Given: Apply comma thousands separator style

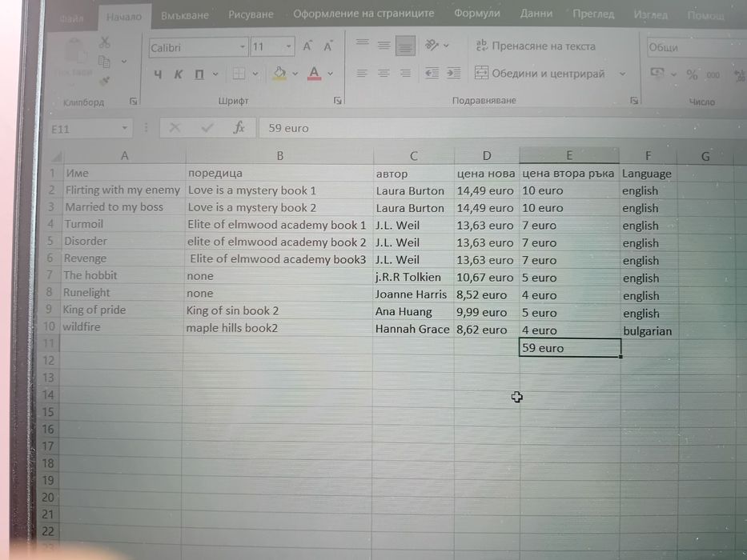Looking at the screenshot, I should click(x=713, y=75).
